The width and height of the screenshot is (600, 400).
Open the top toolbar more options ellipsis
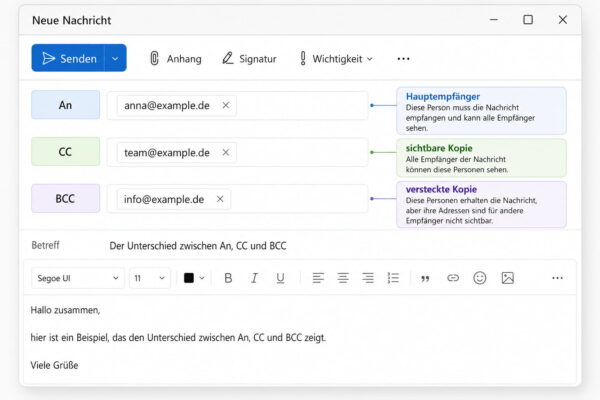[403, 59]
